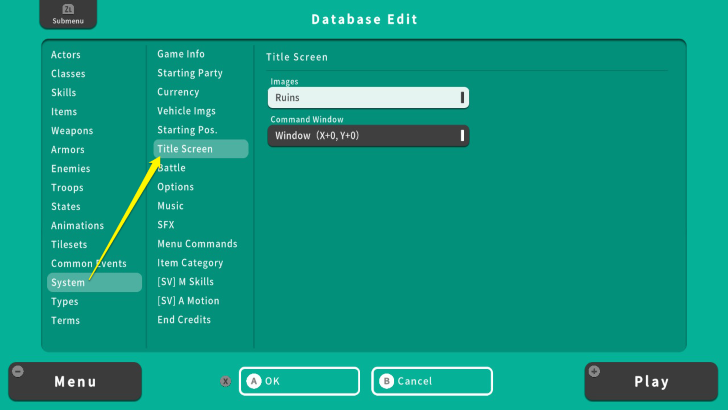728x410 pixels.
Task: Open Title Screen section
Action: [x=201, y=149]
